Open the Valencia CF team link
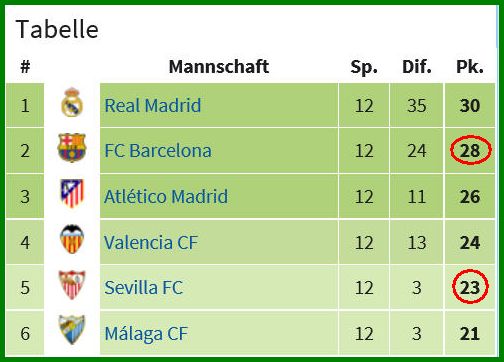This screenshot has width=504, height=362. click(x=151, y=242)
